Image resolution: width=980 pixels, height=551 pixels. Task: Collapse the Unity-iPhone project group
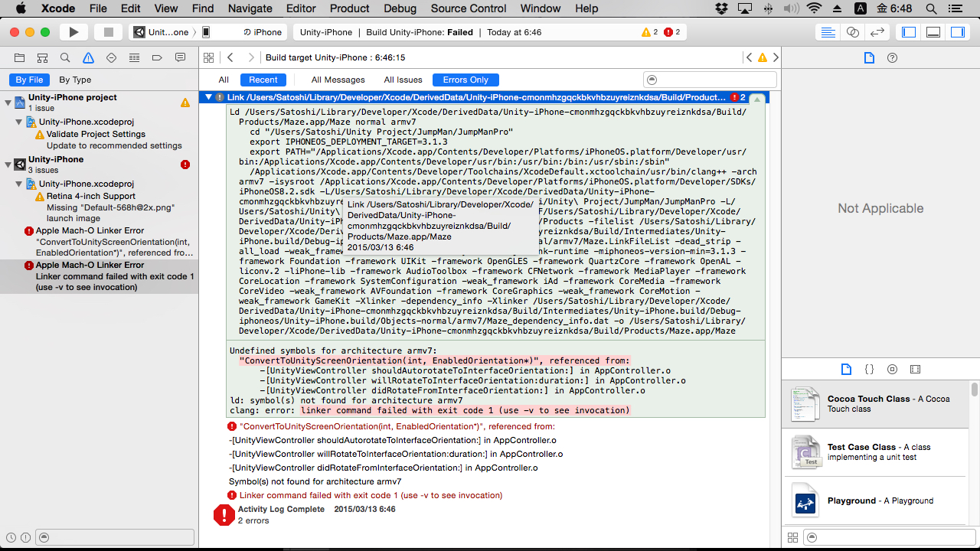[8, 103]
